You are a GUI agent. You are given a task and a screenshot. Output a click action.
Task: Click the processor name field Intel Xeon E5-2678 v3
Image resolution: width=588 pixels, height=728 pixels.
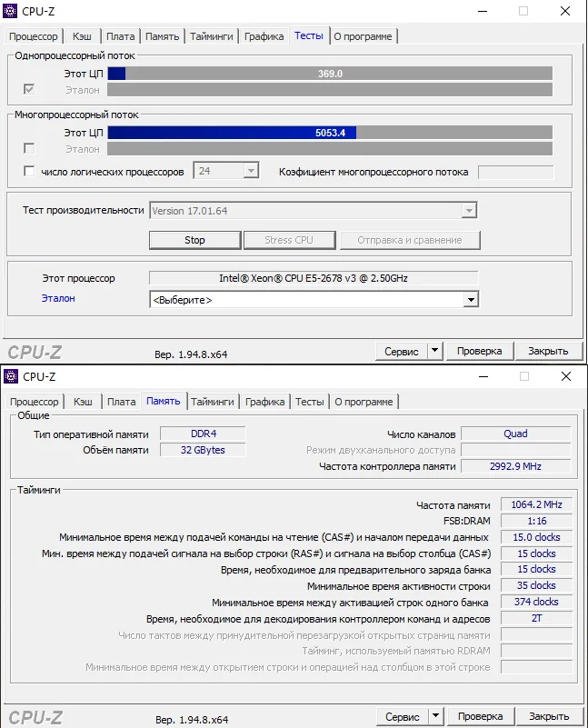click(x=314, y=278)
